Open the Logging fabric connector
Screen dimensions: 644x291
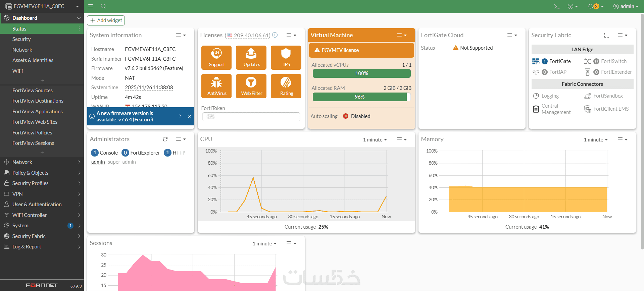(x=546, y=96)
